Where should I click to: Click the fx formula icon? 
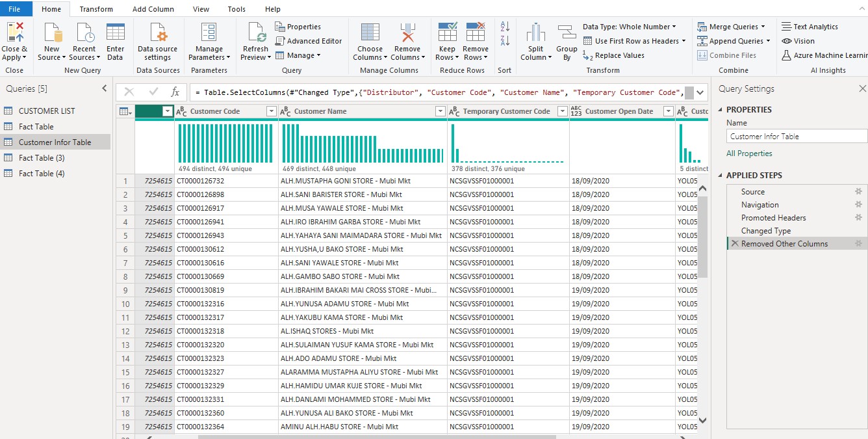pyautogui.click(x=175, y=92)
